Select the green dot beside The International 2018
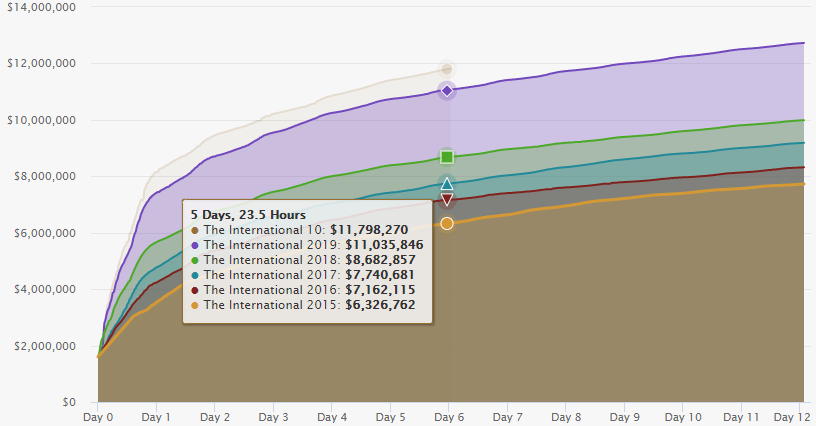This screenshot has width=816, height=426. [x=195, y=260]
